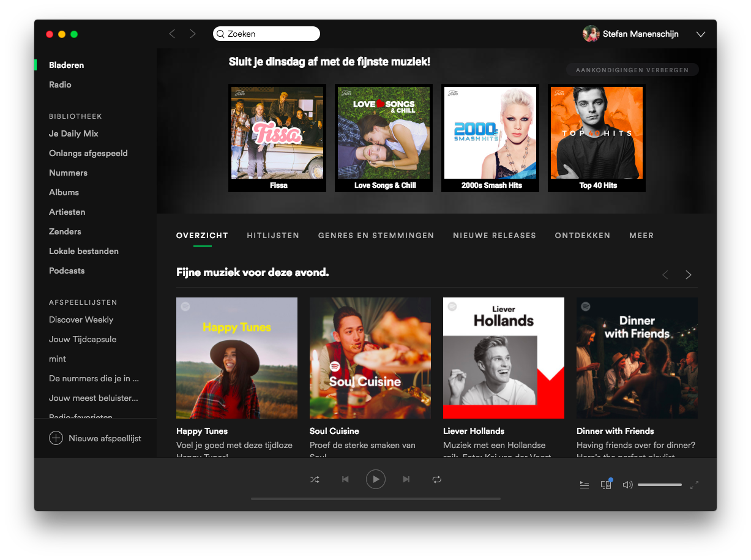Adjust the volume slider
Viewport: 751px width, 560px height.
(660, 485)
